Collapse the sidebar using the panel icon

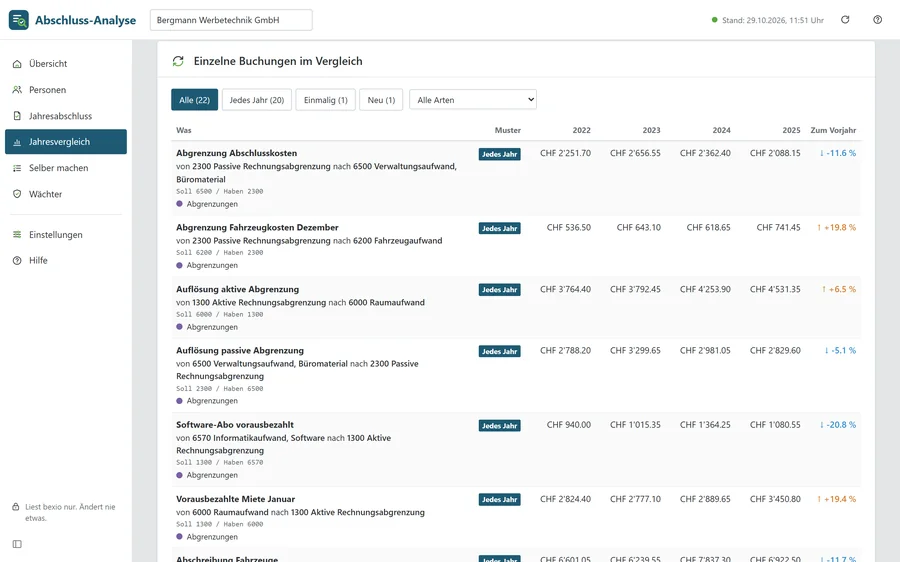coord(17,544)
